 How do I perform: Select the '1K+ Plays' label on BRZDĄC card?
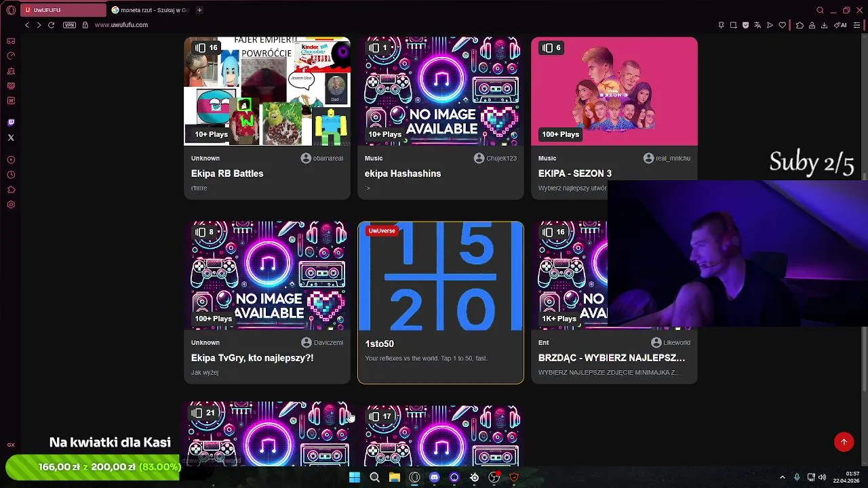(559, 319)
